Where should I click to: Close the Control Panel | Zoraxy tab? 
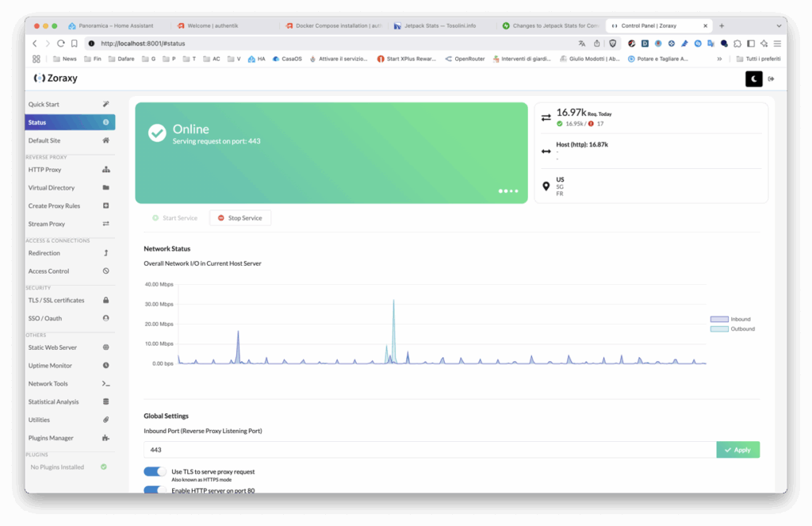tap(705, 25)
